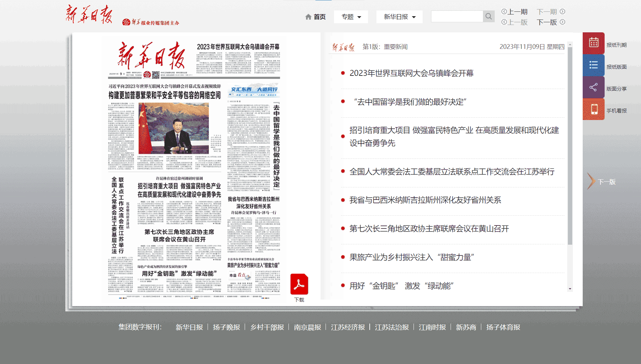Go to previous issue 上一期
Image resolution: width=641 pixels, height=364 pixels.
tap(517, 12)
